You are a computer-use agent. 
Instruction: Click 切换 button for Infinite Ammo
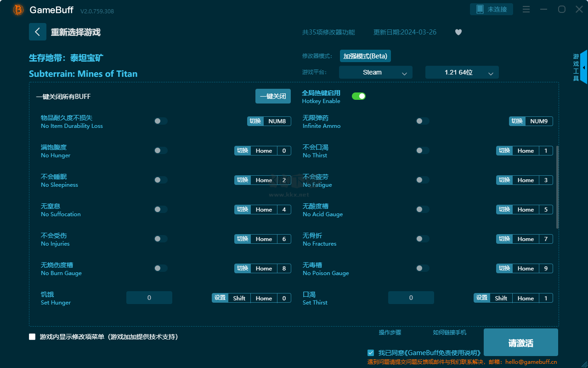coord(517,121)
